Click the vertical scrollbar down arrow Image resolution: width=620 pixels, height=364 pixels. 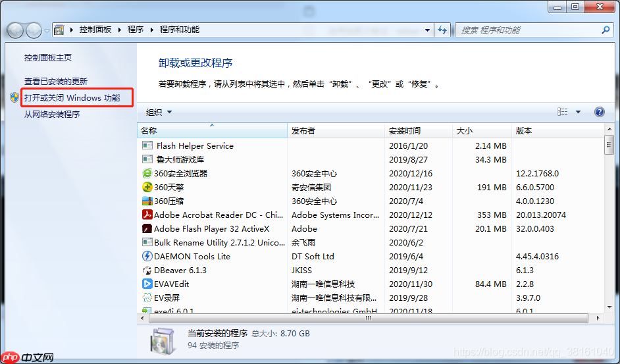click(609, 307)
